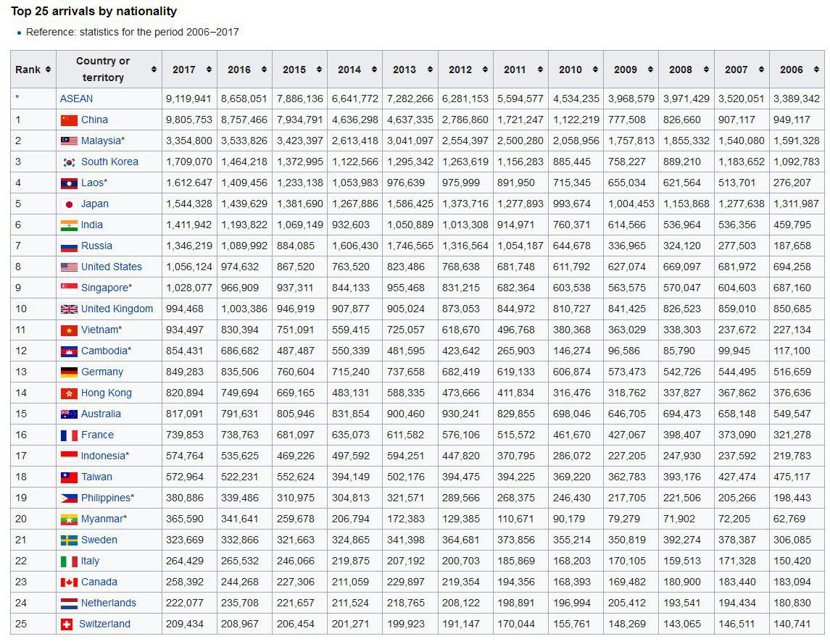Sort table by Rank column
Viewport: 830px width, 644px height.
tap(48, 70)
